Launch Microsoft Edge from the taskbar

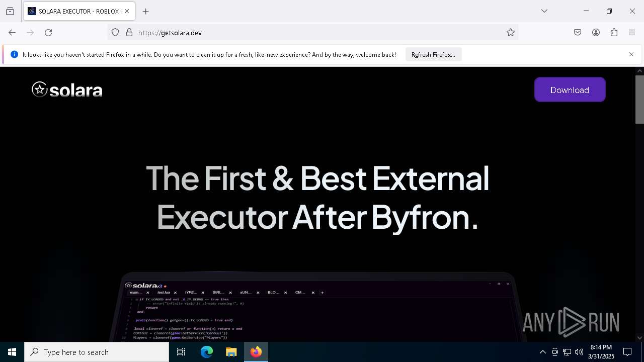(207, 352)
